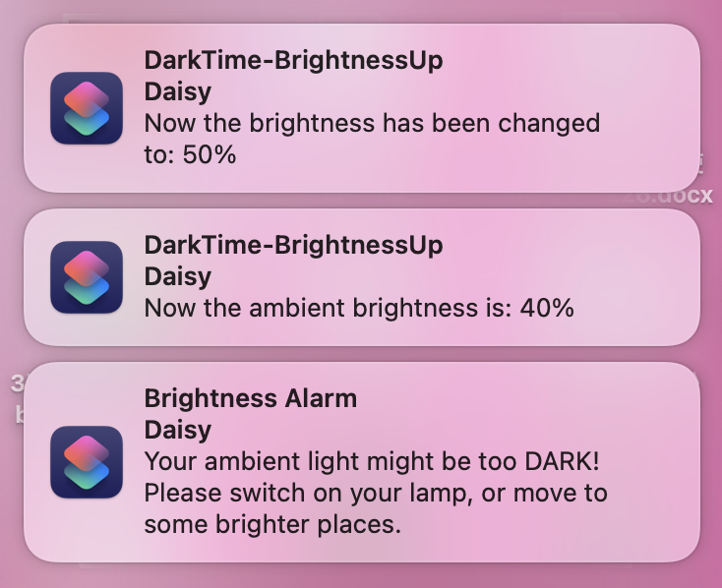722x588 pixels.
Task: Click the 'to: 50%' text line
Action: point(190,154)
